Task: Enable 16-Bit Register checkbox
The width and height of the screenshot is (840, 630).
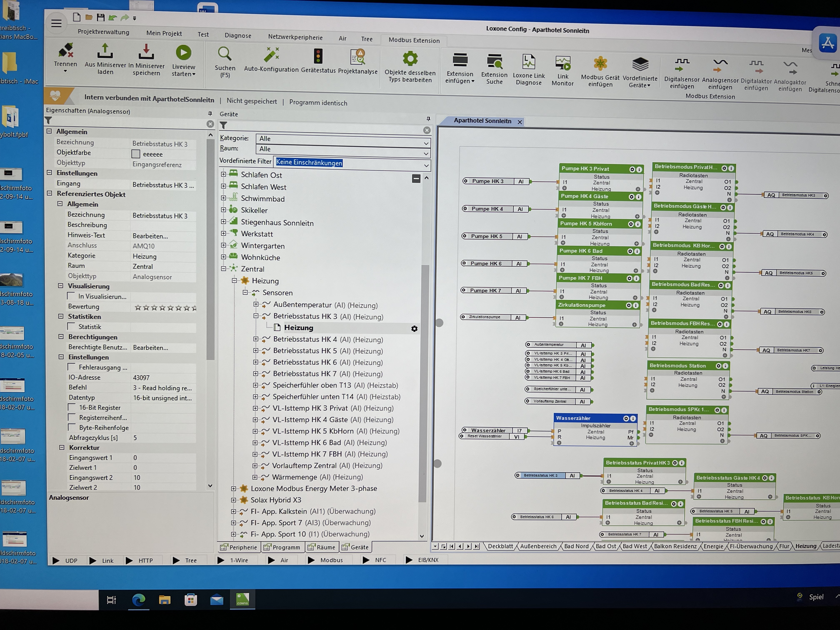Action: pyautogui.click(x=71, y=407)
